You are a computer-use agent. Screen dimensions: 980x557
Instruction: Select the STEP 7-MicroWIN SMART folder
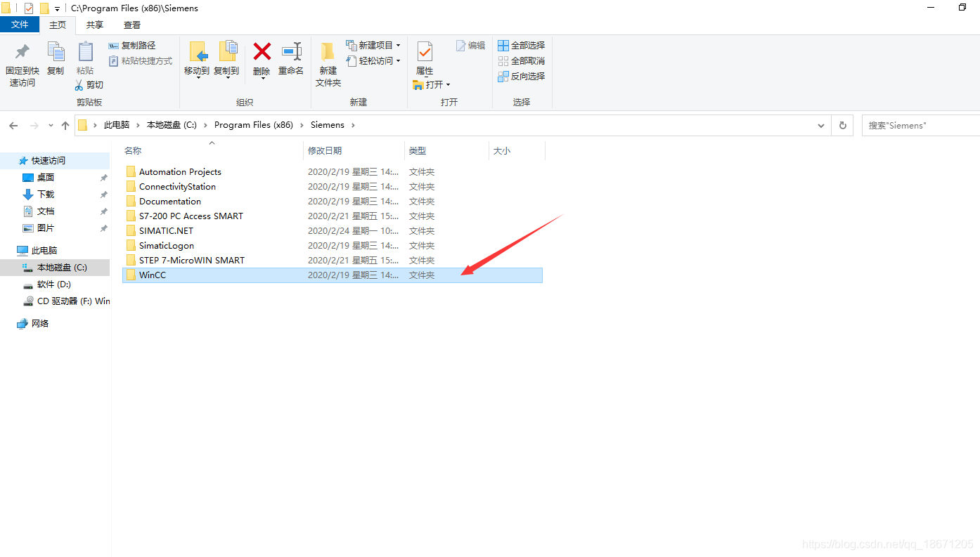tap(333, 260)
